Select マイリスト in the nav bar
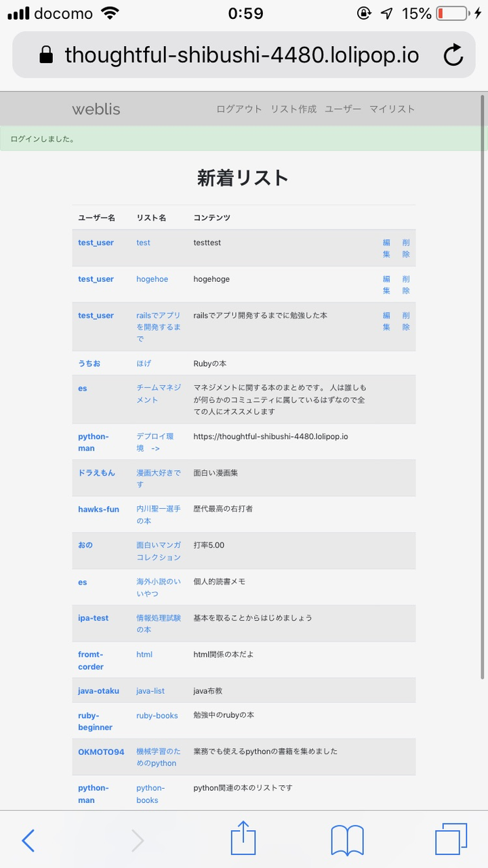Image resolution: width=488 pixels, height=868 pixels. point(392,109)
